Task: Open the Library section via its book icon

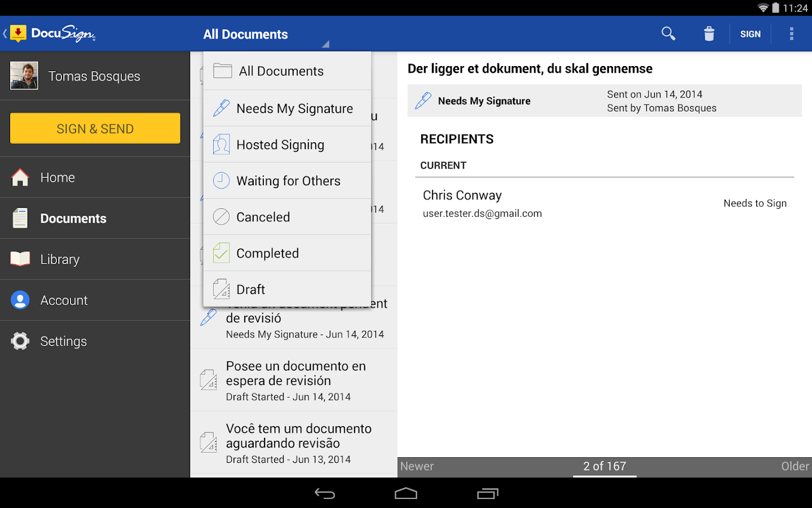Action: point(20,259)
